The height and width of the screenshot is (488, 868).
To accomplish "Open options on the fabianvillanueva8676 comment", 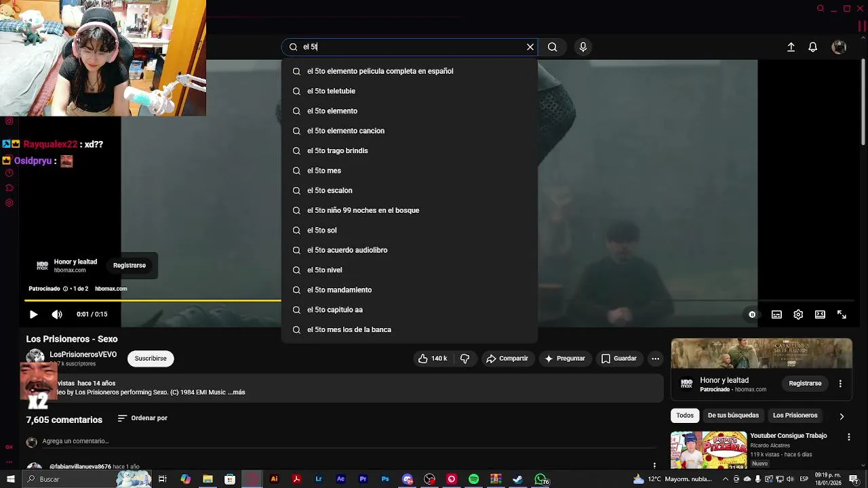I will pyautogui.click(x=654, y=466).
